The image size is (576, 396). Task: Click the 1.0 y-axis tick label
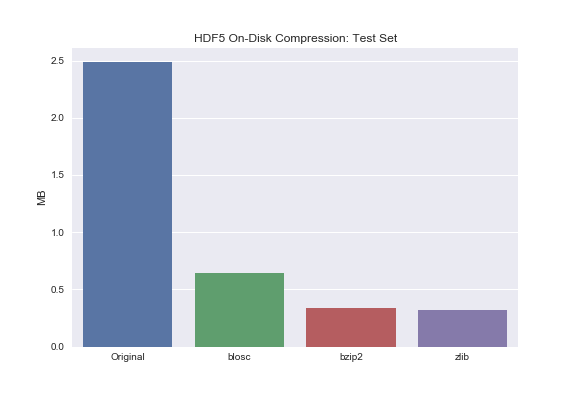[x=57, y=233]
